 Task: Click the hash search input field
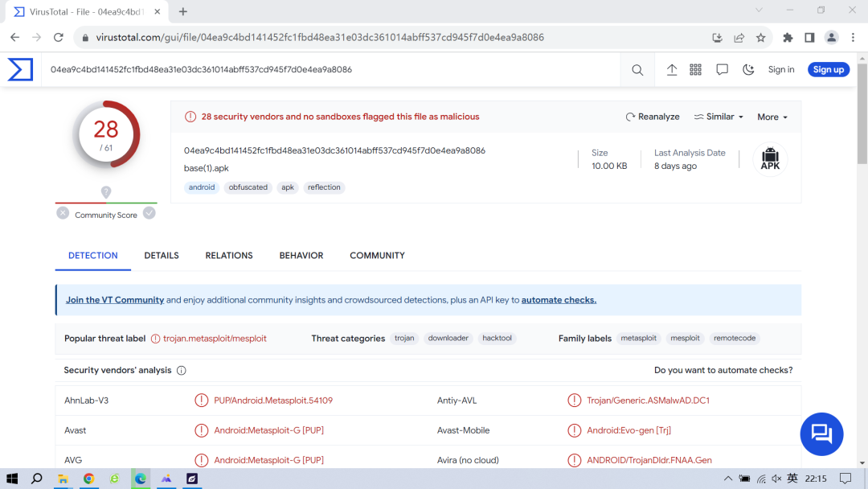pos(331,69)
